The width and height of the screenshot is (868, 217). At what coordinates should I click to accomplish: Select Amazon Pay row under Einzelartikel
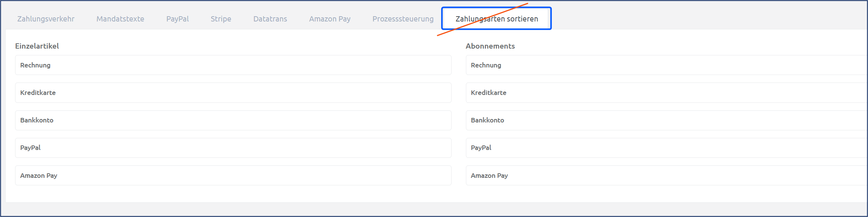[233, 176]
